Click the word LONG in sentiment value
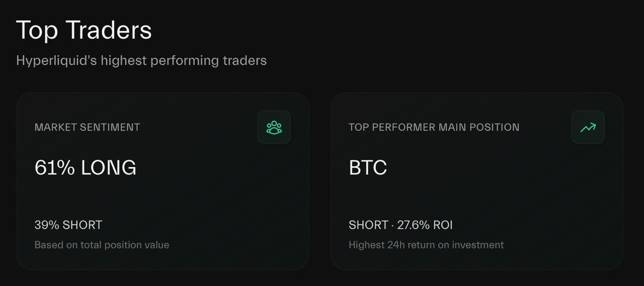644x286 pixels. click(109, 167)
